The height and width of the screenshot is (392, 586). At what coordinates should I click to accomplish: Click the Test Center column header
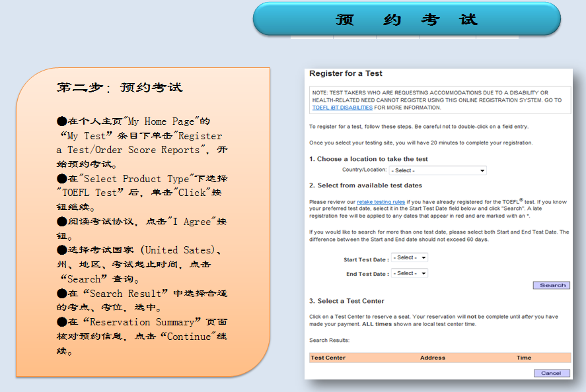[328, 358]
